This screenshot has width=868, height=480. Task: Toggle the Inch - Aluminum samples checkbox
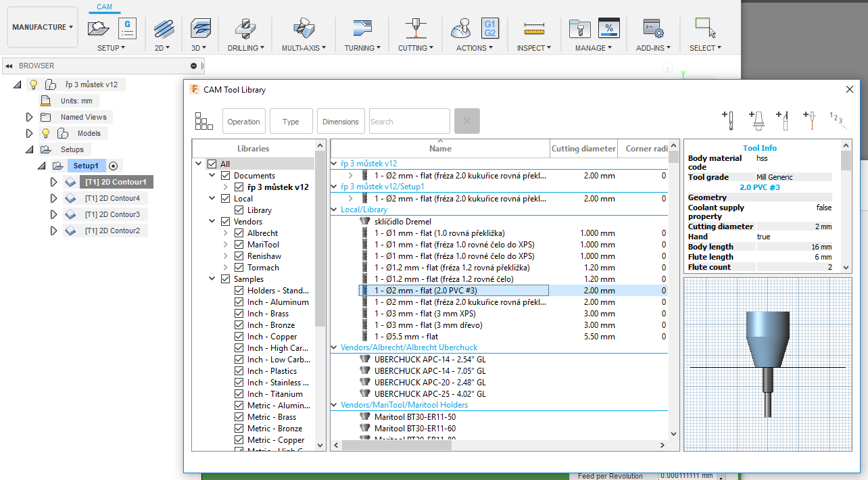239,302
